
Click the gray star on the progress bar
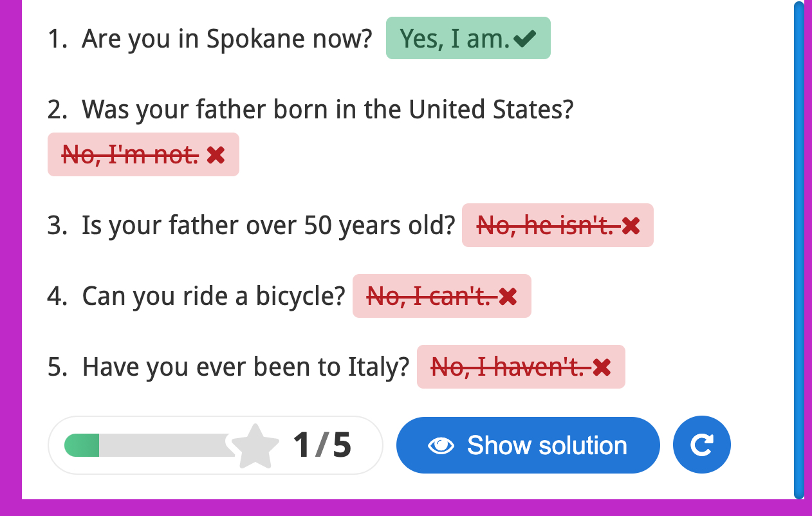click(x=255, y=446)
